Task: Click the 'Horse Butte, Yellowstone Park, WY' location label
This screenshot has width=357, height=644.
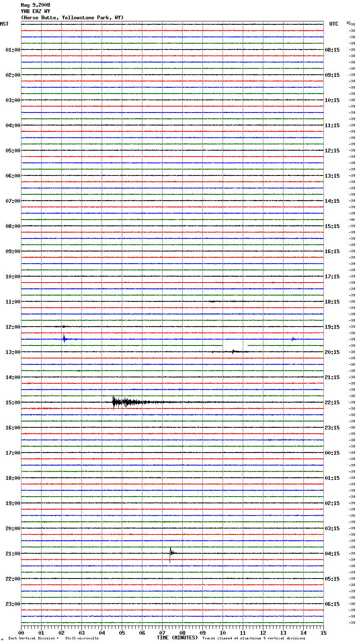Action: [72, 18]
